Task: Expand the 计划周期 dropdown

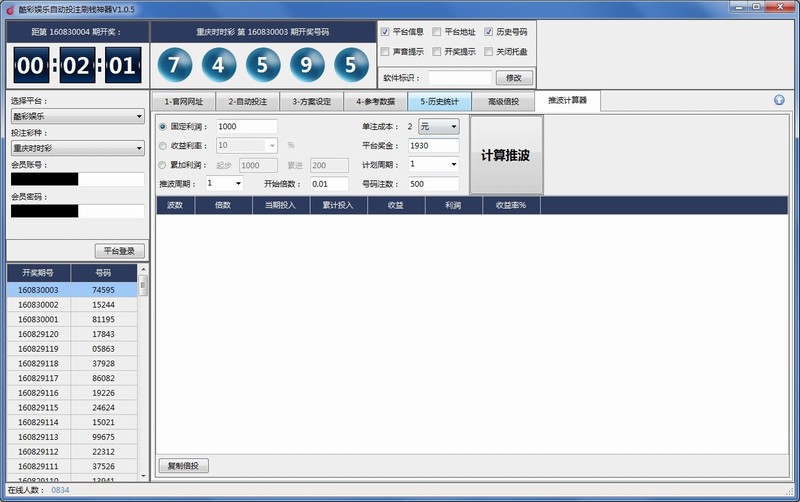Action: (x=433, y=164)
